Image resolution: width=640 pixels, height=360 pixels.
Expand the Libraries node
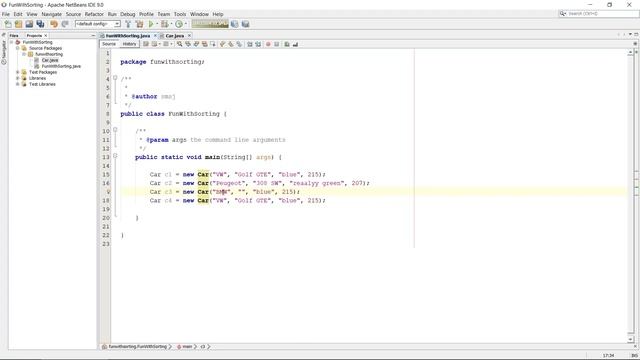click(18, 78)
